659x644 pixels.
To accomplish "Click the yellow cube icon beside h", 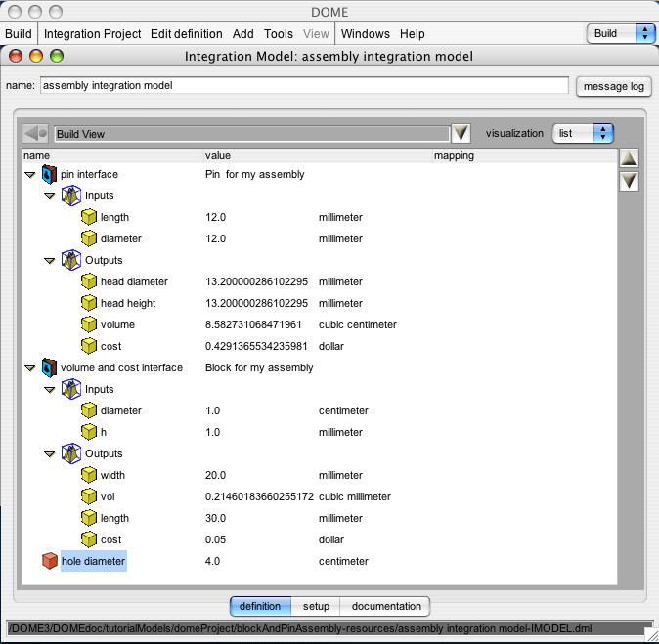I will (x=89, y=432).
